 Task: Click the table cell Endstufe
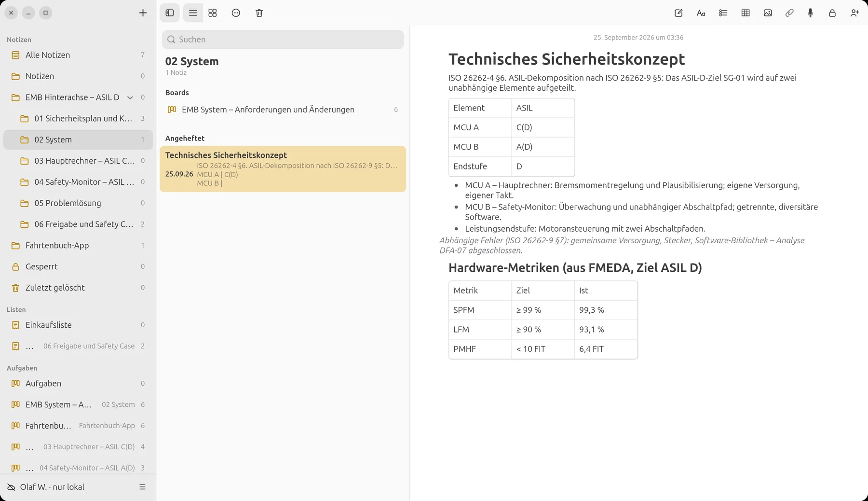[x=480, y=166]
